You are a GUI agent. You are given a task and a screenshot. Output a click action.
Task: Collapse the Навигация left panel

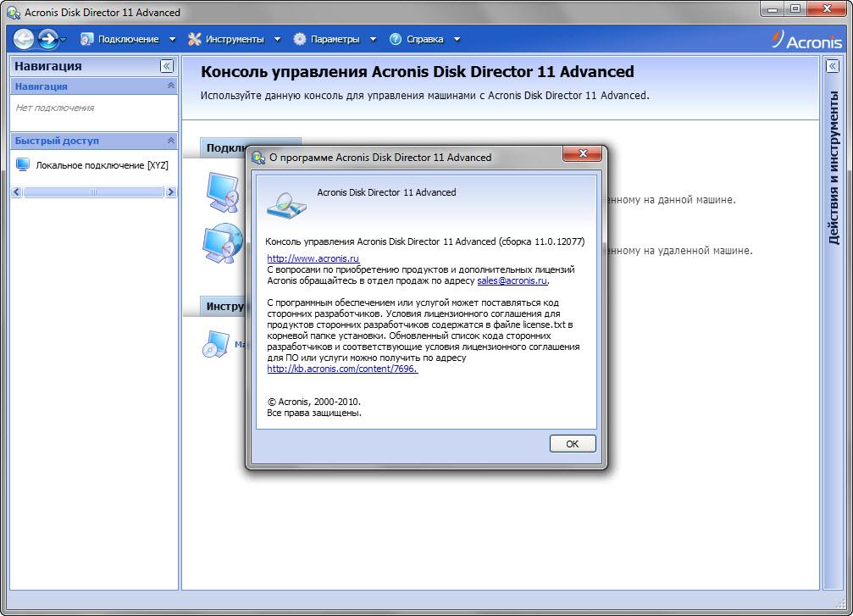tap(167, 66)
